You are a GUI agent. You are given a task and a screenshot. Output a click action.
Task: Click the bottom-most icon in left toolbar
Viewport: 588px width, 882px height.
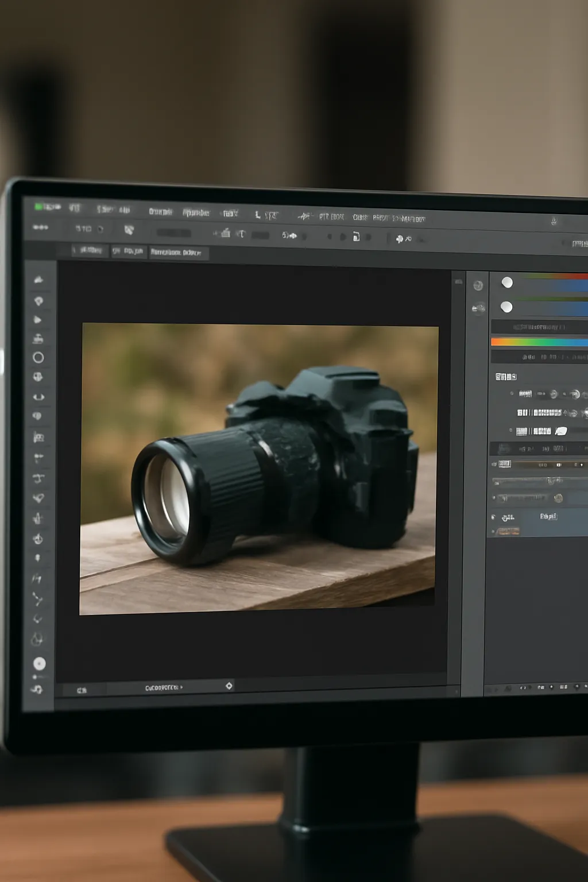(x=38, y=689)
